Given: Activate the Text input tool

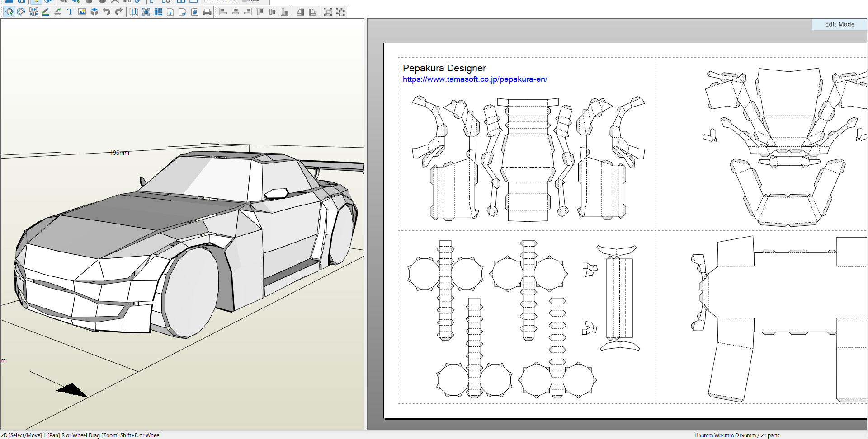Looking at the screenshot, I should click(70, 12).
